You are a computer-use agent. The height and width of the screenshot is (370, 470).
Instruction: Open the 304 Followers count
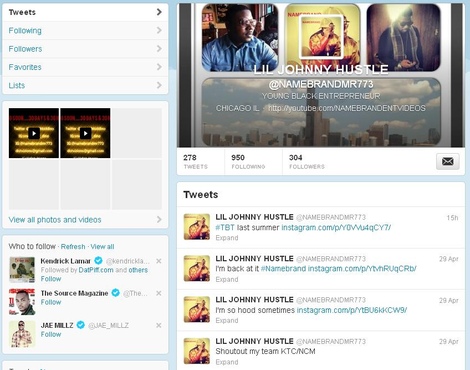point(307,161)
